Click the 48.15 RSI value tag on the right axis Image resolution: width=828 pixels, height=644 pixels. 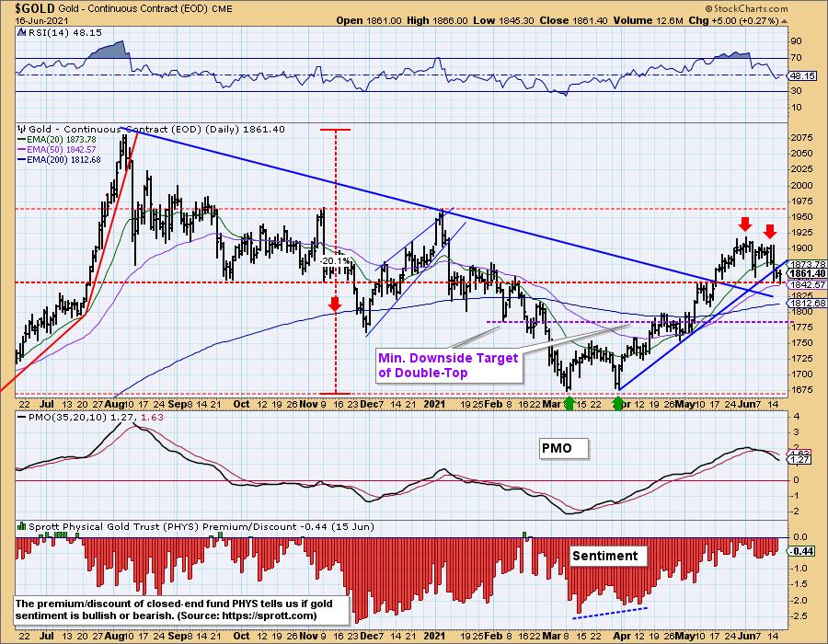(x=802, y=76)
